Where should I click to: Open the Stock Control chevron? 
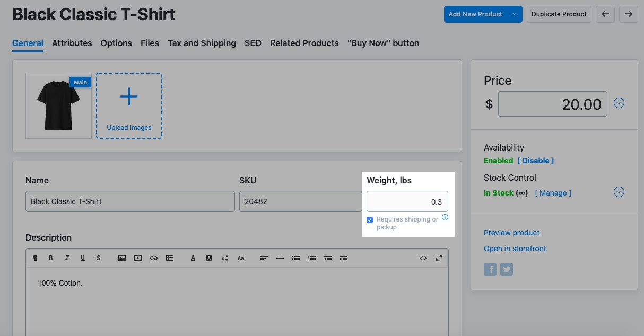tap(619, 192)
